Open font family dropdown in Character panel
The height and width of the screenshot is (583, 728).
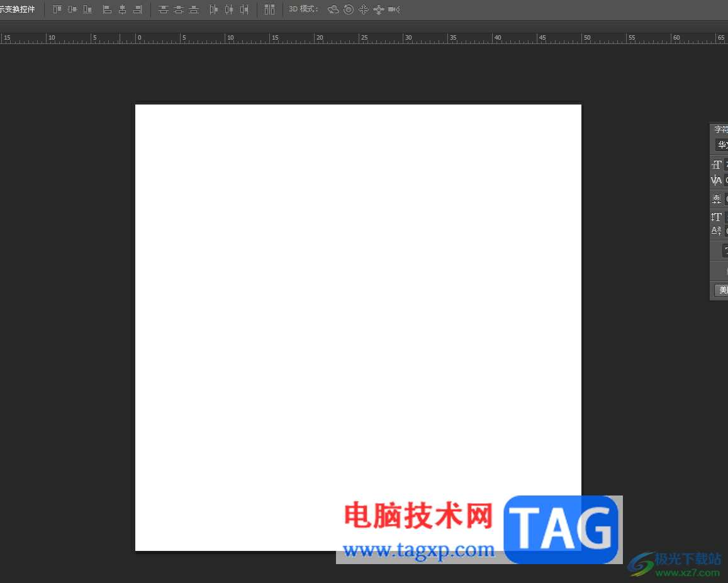722,145
